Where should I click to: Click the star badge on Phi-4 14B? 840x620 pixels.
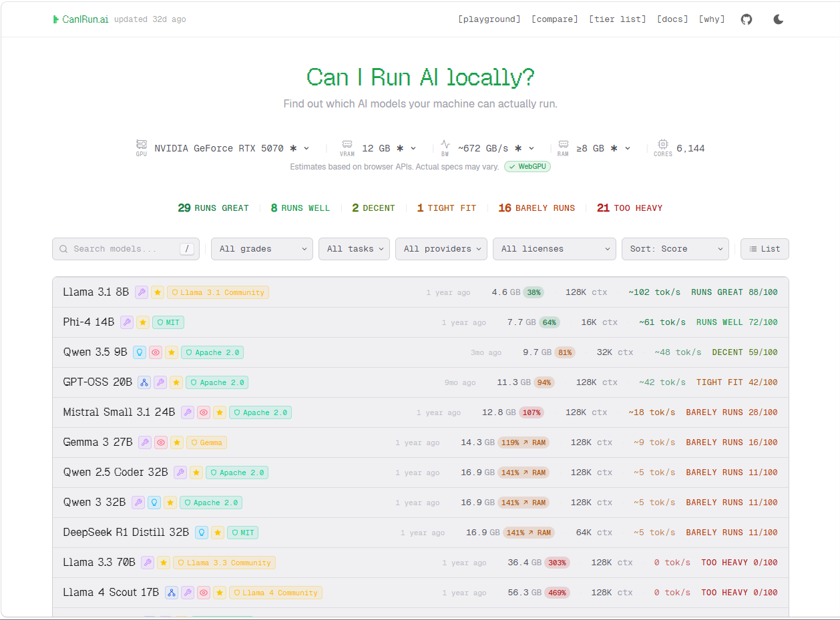point(143,322)
